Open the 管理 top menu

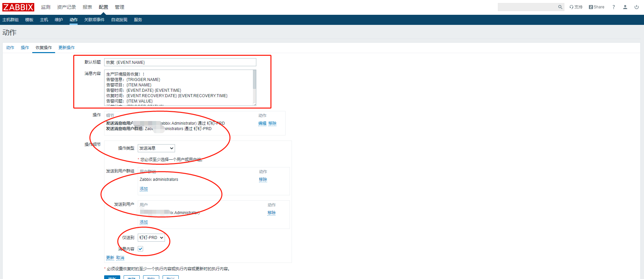pyautogui.click(x=120, y=7)
